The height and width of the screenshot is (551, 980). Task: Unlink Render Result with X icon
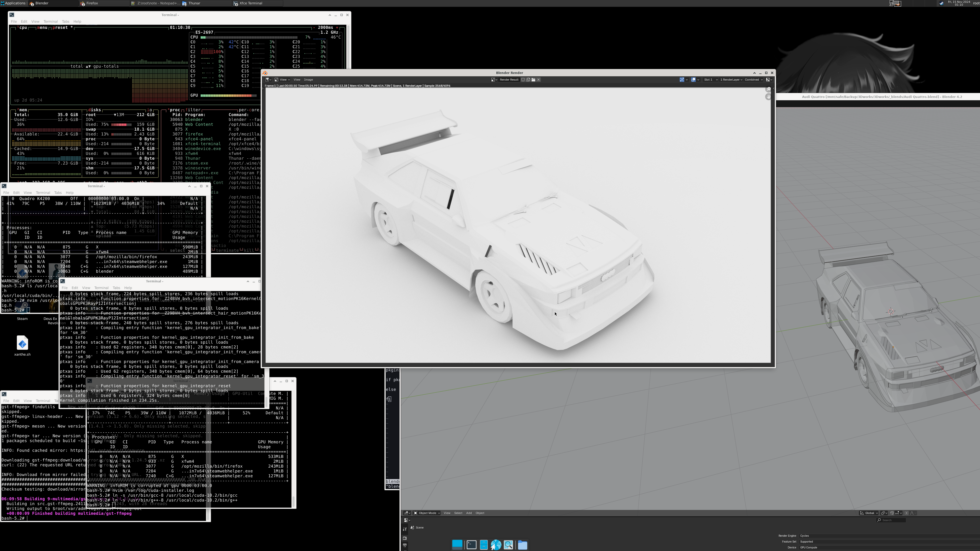point(538,80)
